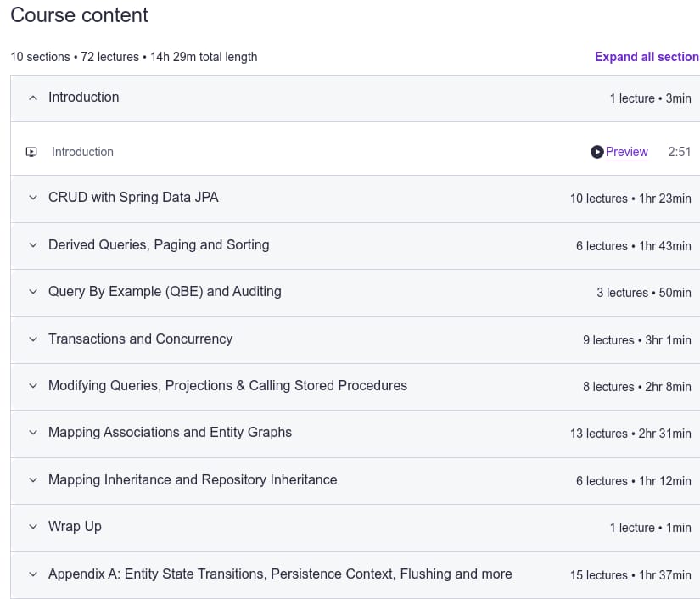The height and width of the screenshot is (599, 700).
Task: Click the Appendix A: Entity State Transitions title
Action: pos(280,574)
